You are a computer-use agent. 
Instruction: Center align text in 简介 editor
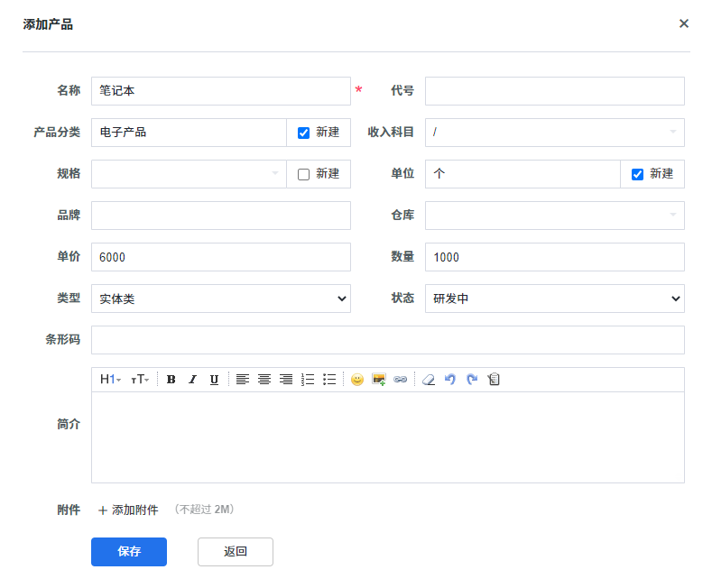coord(264,380)
